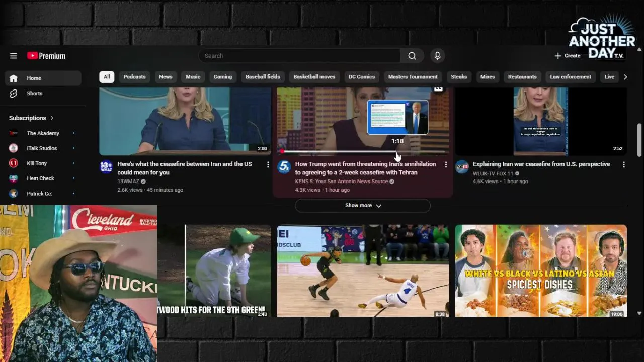
Task: Select the Masters Tournament filter chip
Action: (x=413, y=77)
